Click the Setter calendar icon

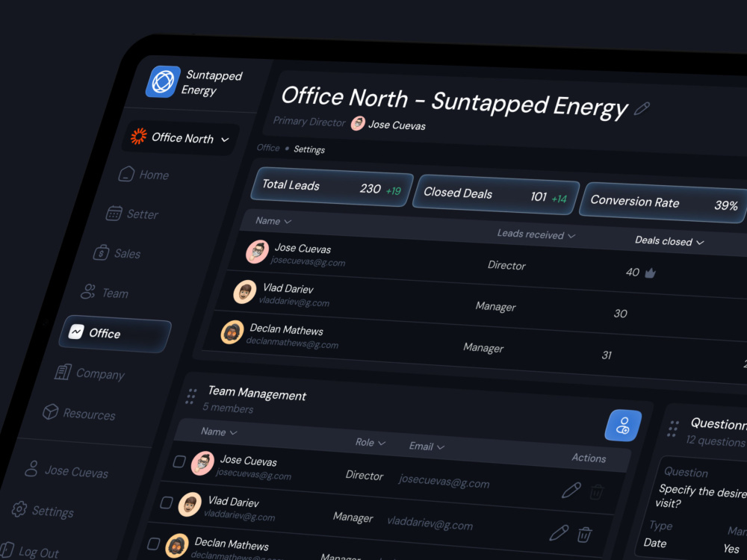(114, 213)
